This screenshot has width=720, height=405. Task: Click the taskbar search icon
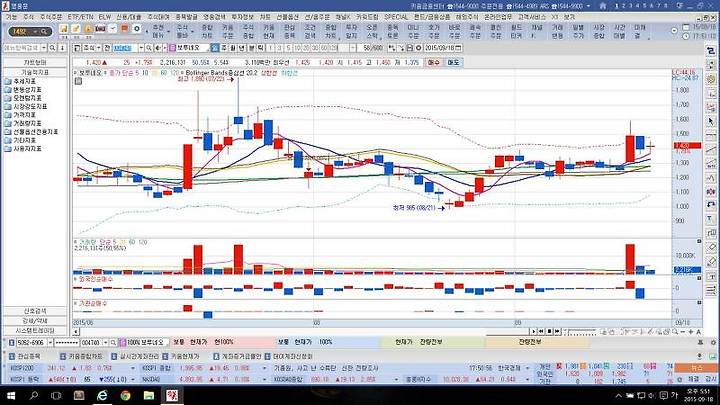pyautogui.click(x=34, y=395)
